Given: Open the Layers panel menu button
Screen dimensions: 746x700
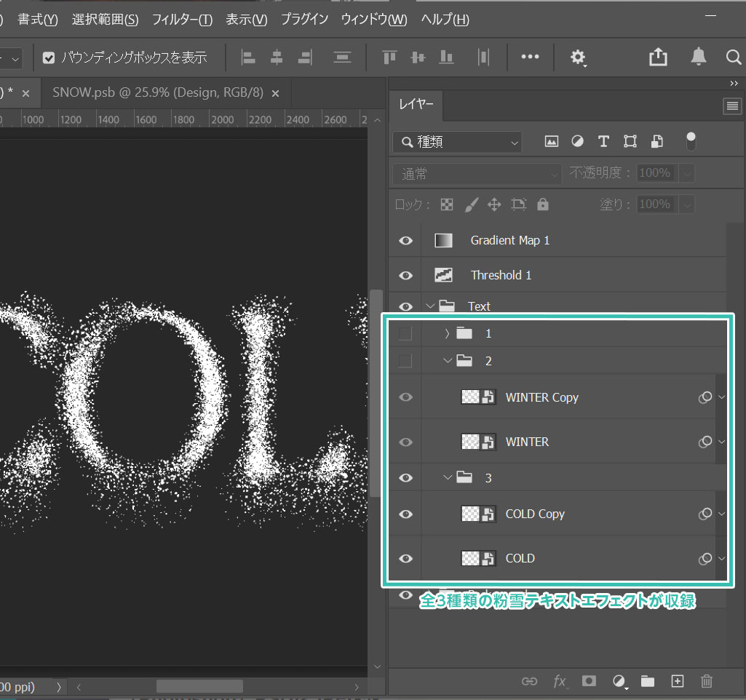Looking at the screenshot, I should (x=731, y=106).
